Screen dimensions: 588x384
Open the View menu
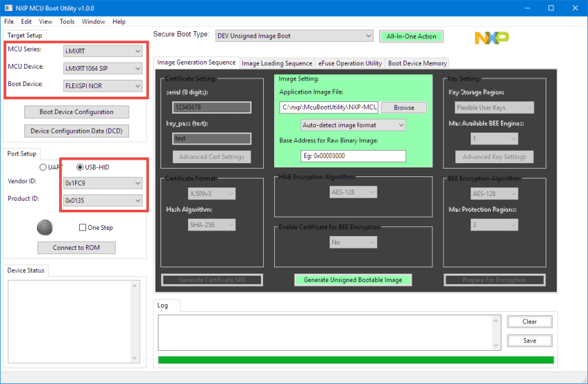[45, 22]
